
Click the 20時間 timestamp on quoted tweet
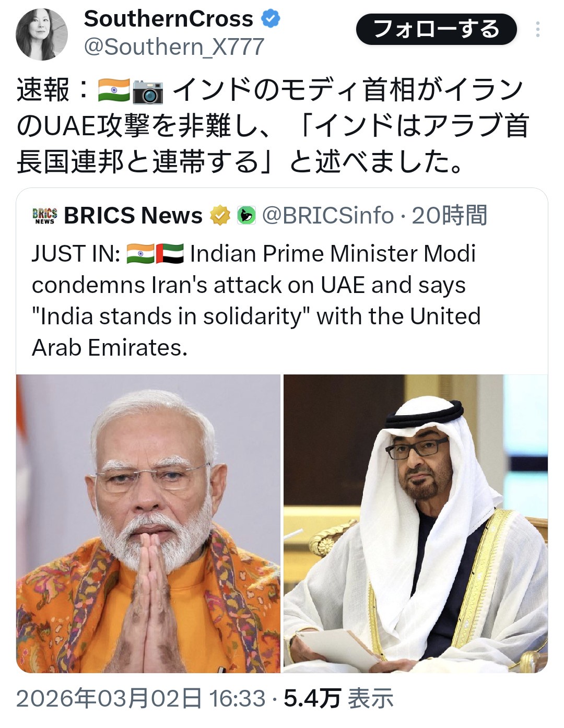450,215
